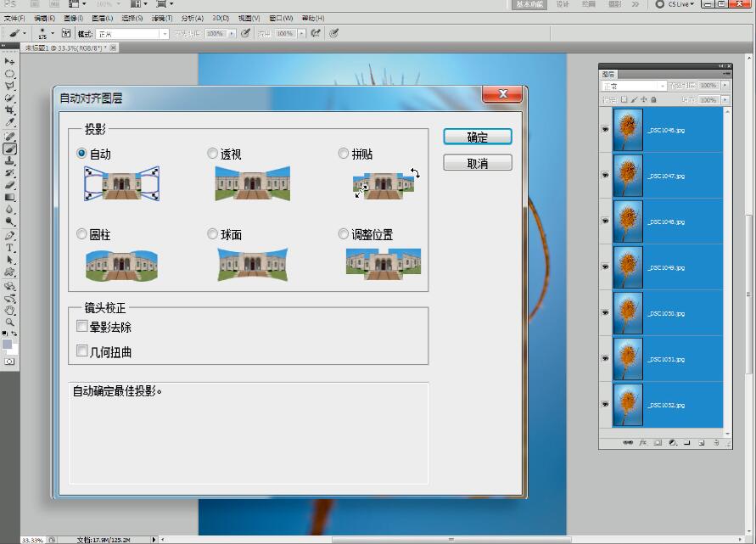Click the 取消 button
The image size is (756, 544).
[477, 163]
